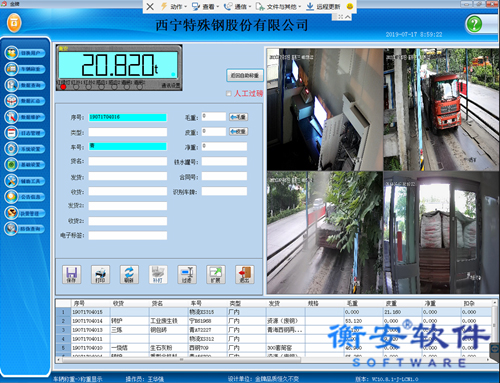Viewport: 500px width, 383px height.
Task: Open the 数据汇总 data summary sidebar icon
Action: pyautogui.click(x=12, y=101)
